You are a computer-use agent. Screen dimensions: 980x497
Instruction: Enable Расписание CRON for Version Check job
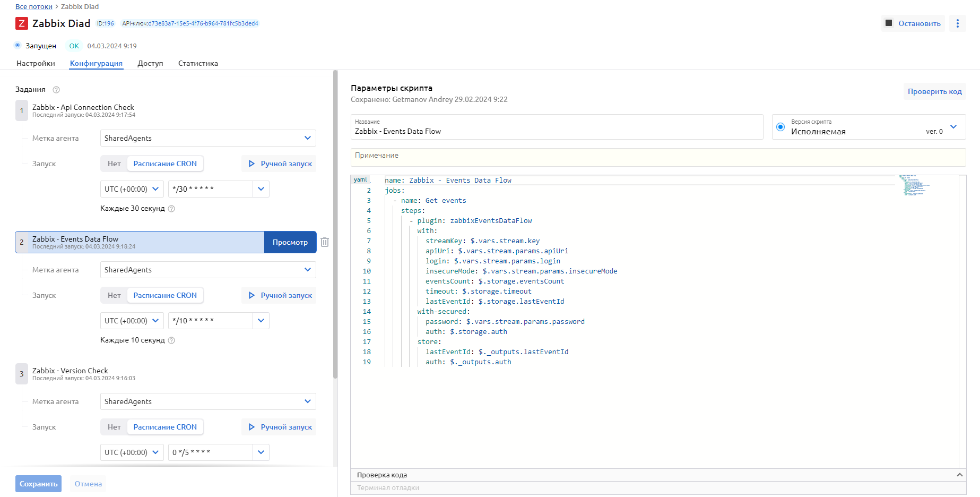point(165,427)
